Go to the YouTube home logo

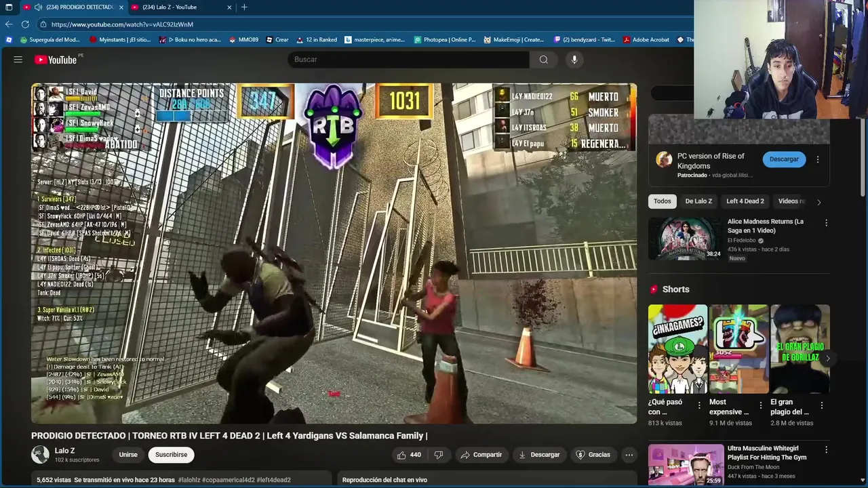click(56, 60)
